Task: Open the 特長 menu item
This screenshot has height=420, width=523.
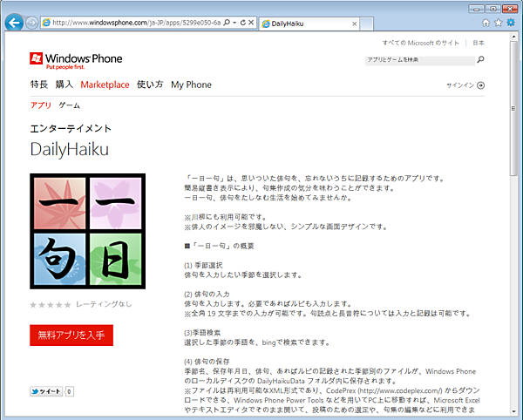Action: [39, 85]
